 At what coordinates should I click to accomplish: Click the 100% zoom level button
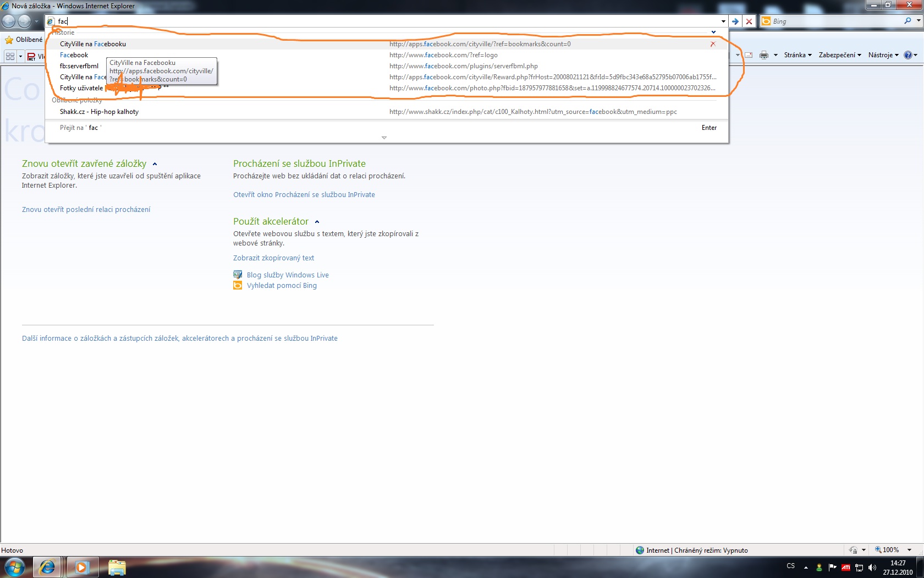(x=887, y=550)
